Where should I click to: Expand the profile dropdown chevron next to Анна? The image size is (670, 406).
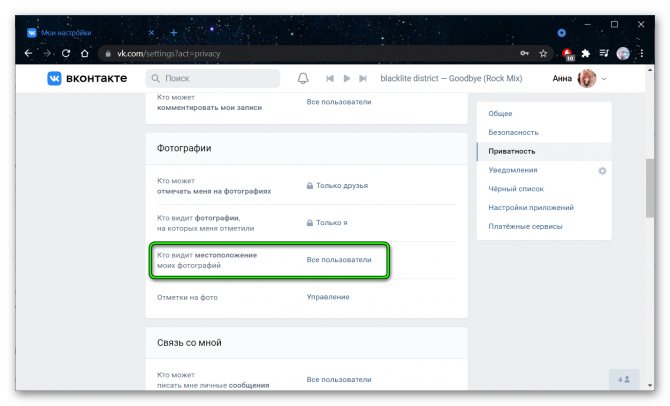click(x=604, y=79)
